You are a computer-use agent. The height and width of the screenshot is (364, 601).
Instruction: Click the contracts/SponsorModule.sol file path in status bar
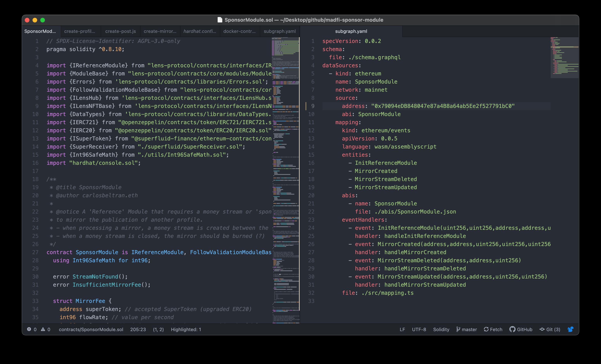tap(91, 329)
